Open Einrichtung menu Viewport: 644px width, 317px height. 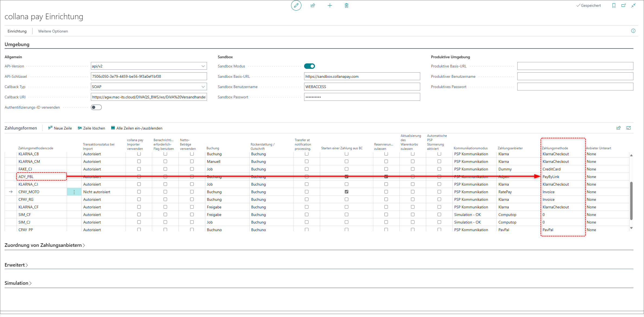(x=17, y=31)
